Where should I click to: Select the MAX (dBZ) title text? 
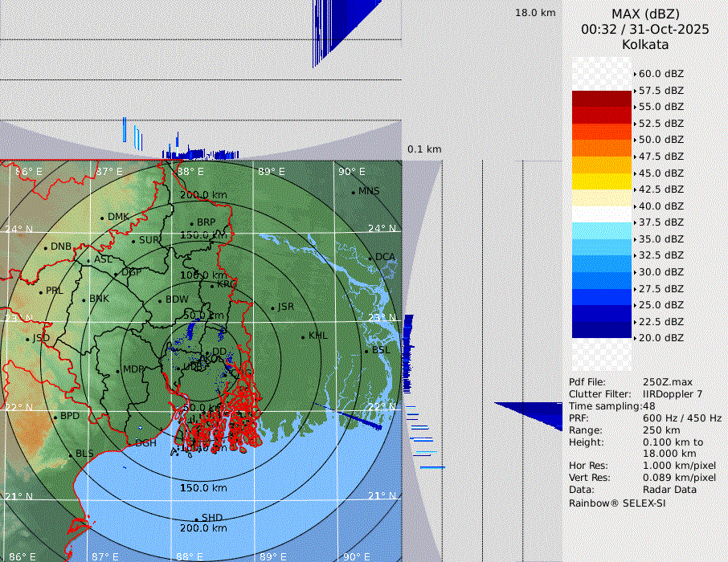pos(644,14)
